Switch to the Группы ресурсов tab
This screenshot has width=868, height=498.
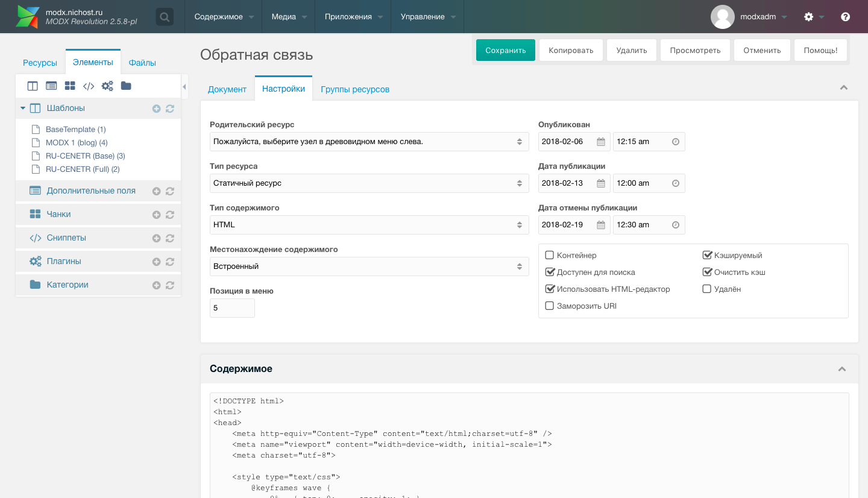[x=355, y=89]
